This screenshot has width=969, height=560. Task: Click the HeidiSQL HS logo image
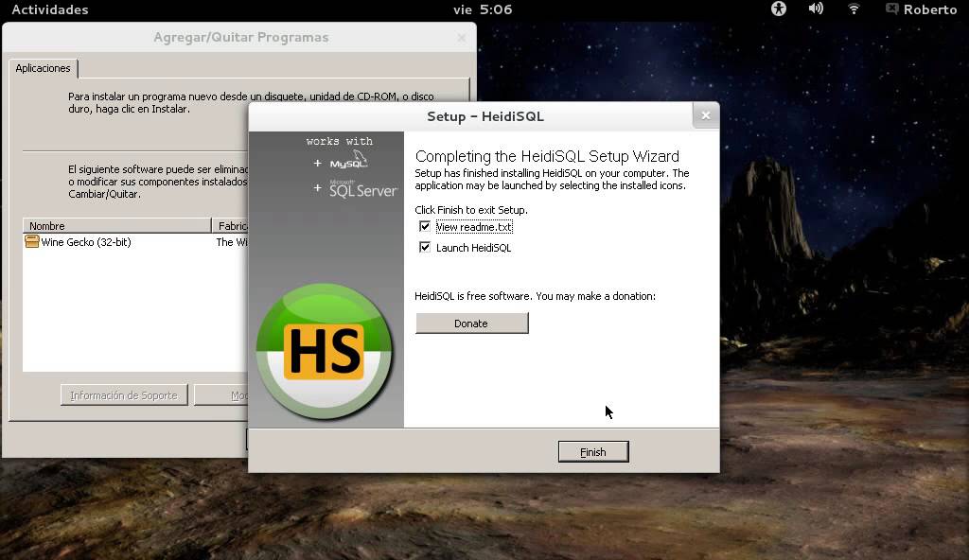click(x=325, y=351)
